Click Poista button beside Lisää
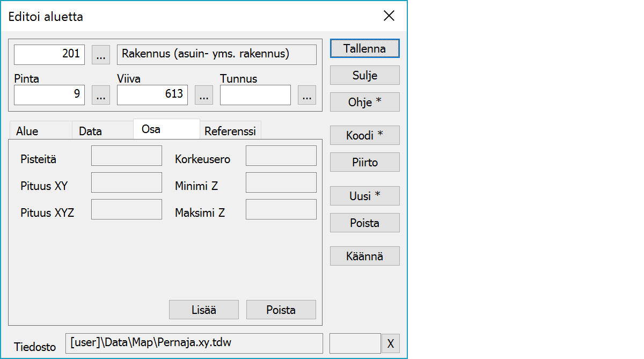Screen dimensions: 644x359 pos(281,310)
